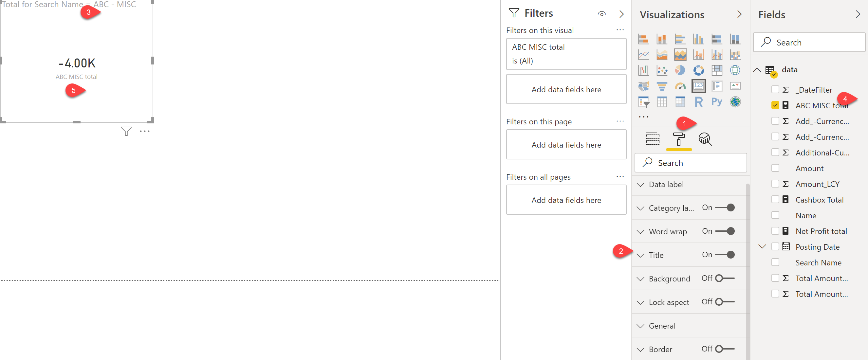Select the Card (123) visualization
Viewport: 868px width, 360px height.
point(698,86)
